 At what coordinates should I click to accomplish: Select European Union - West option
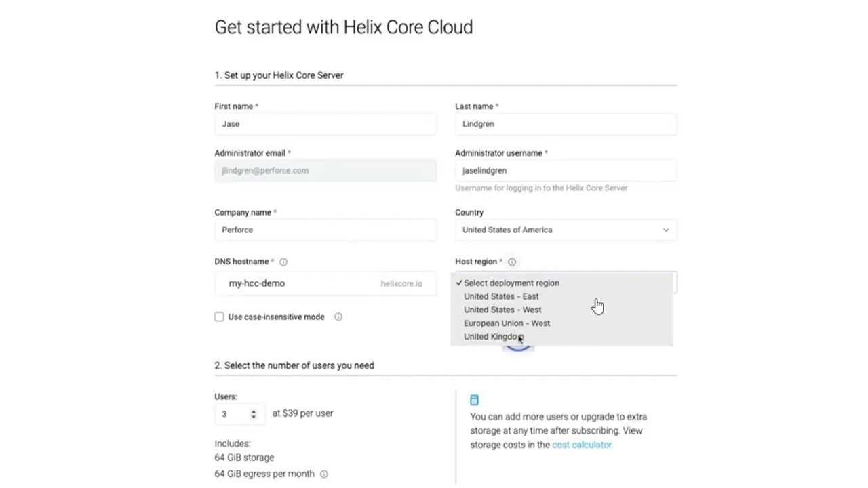click(x=507, y=323)
